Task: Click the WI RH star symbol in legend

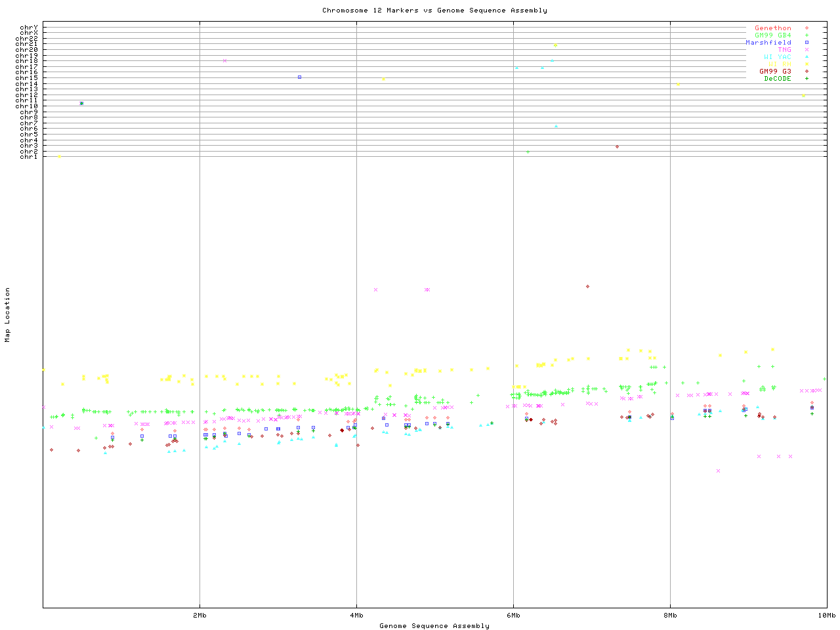Action: (x=807, y=64)
